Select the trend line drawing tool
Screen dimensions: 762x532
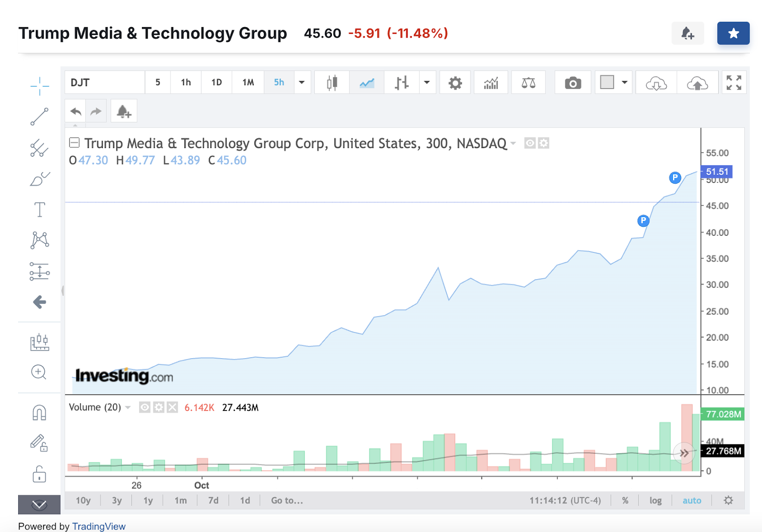pyautogui.click(x=40, y=117)
